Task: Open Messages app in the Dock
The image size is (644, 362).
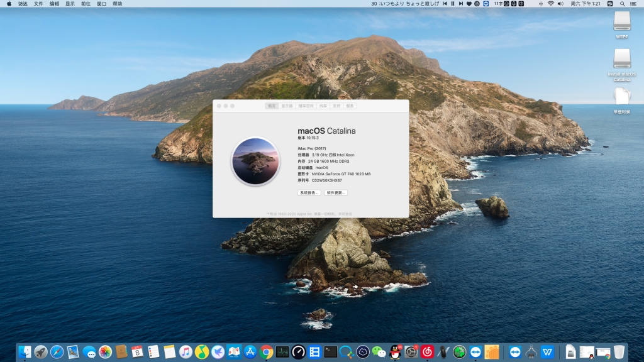Action: tap(89, 352)
